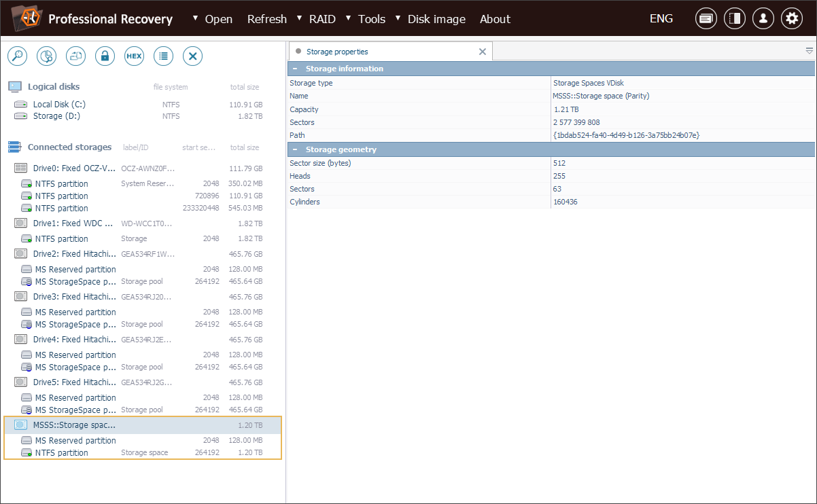Select the MSSS::Storage spac... row
The image size is (817, 504).
point(141,425)
